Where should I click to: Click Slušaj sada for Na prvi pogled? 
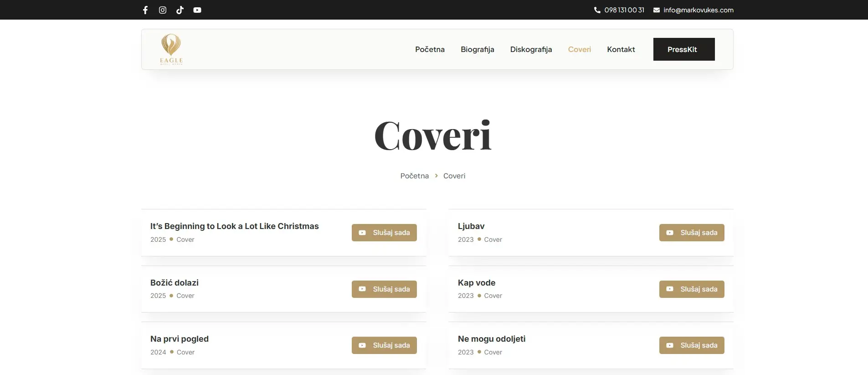pos(384,345)
